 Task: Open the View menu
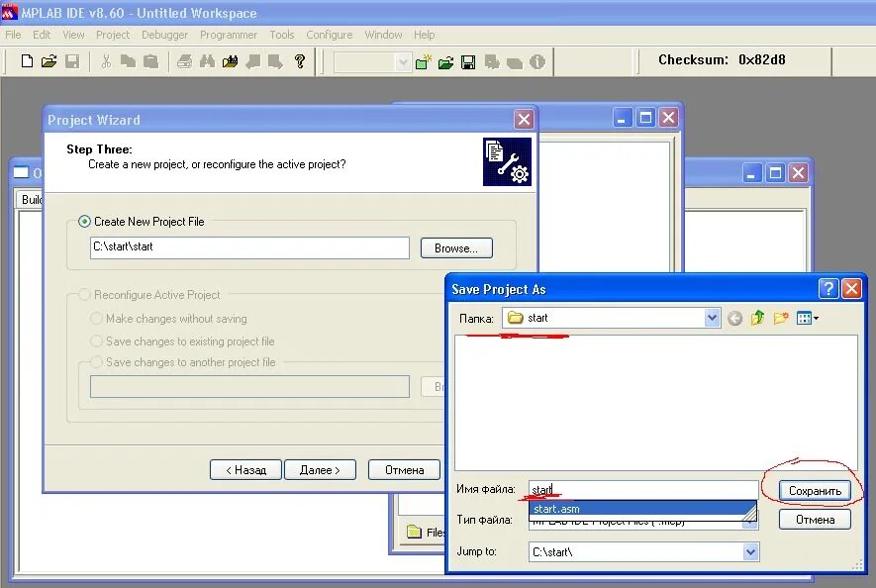click(73, 35)
